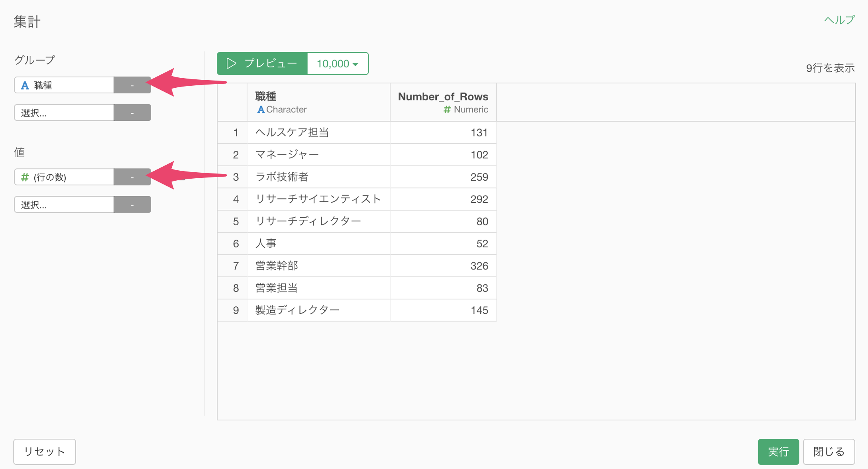Click the green # icon in (行の数) field

[x=25, y=177]
